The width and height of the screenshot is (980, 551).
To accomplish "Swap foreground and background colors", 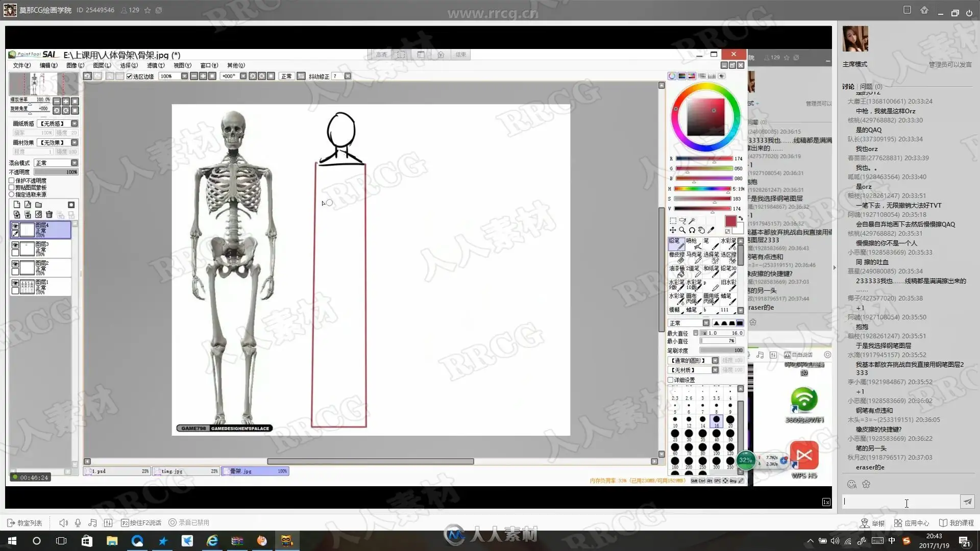I will pos(740,218).
